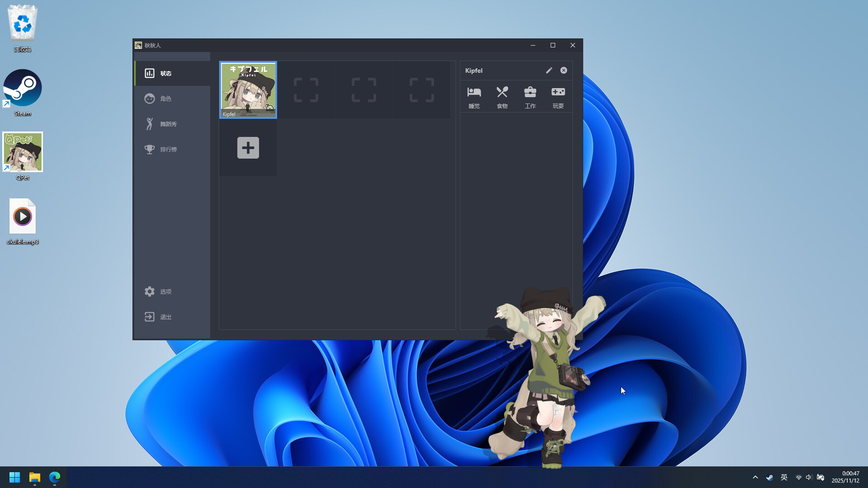Viewport: 868px width, 488px height.
Task: Select the Kipfel character thumbnail
Action: [248, 89]
